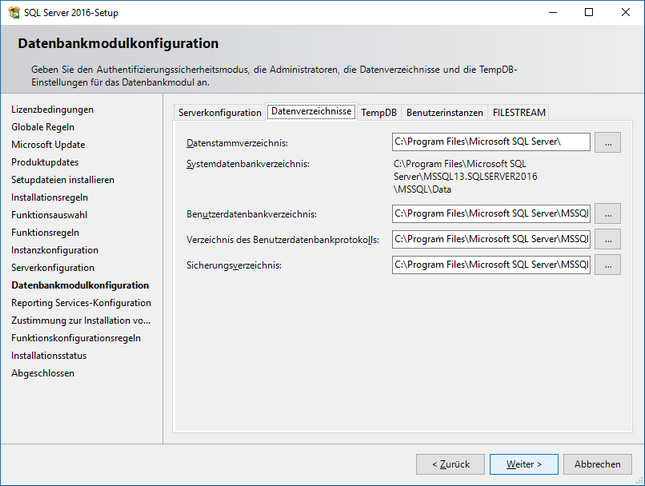Continue with the Weiter button
This screenshot has height=486, width=645.
click(x=524, y=464)
